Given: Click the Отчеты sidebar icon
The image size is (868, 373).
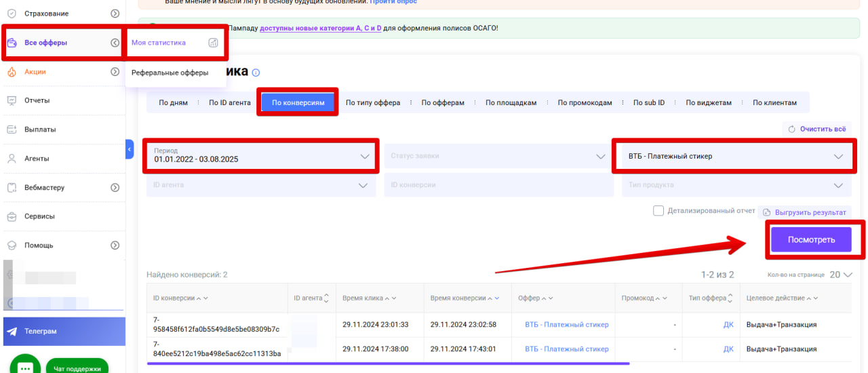Looking at the screenshot, I should [x=12, y=100].
